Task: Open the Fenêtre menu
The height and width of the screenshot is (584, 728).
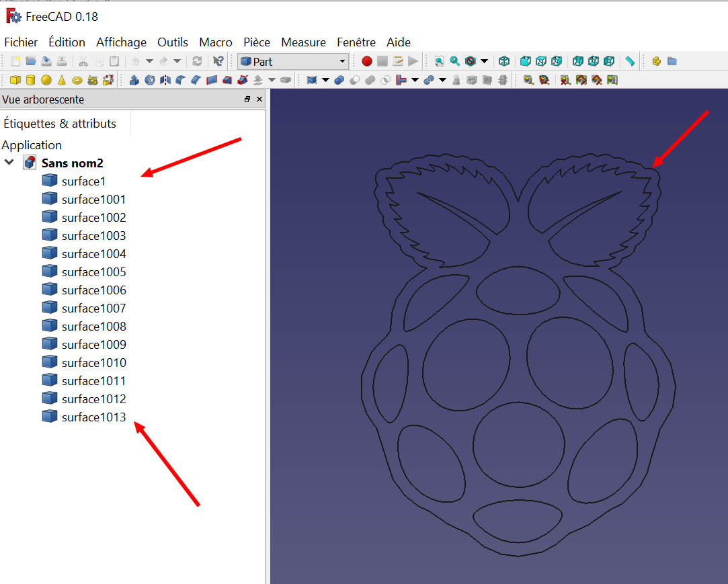Action: pos(356,42)
